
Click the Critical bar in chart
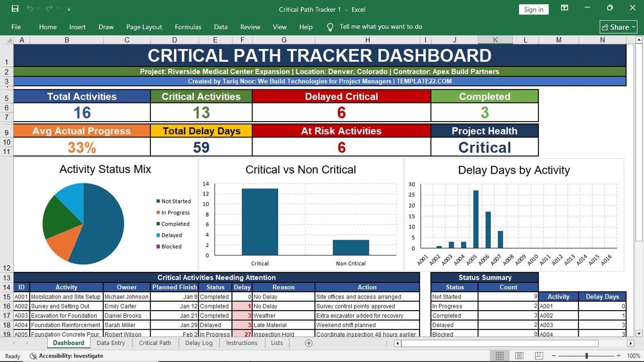coord(260,222)
